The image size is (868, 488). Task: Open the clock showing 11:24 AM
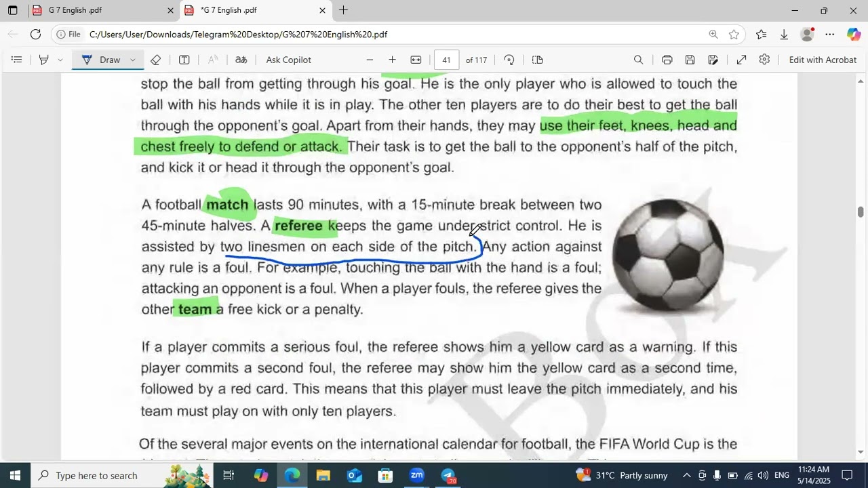(x=814, y=475)
